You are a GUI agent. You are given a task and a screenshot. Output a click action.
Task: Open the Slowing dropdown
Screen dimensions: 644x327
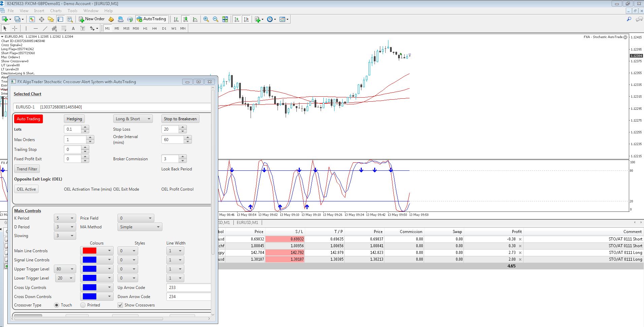point(65,235)
